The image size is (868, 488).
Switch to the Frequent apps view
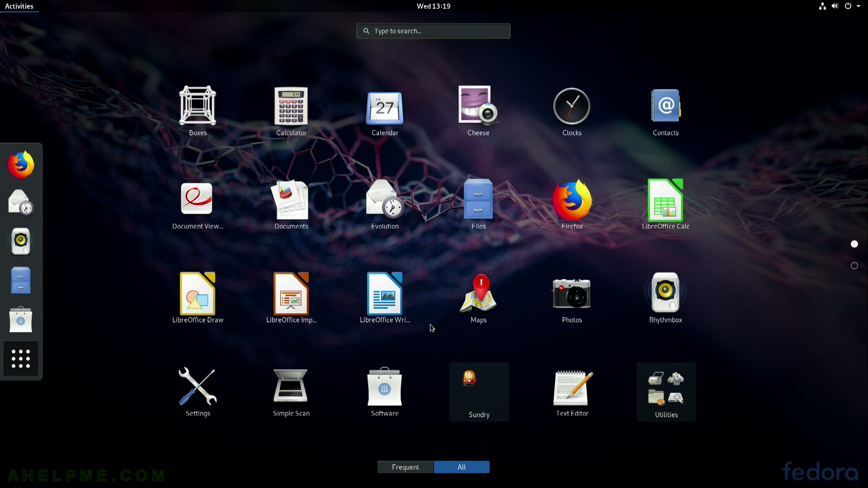click(406, 467)
